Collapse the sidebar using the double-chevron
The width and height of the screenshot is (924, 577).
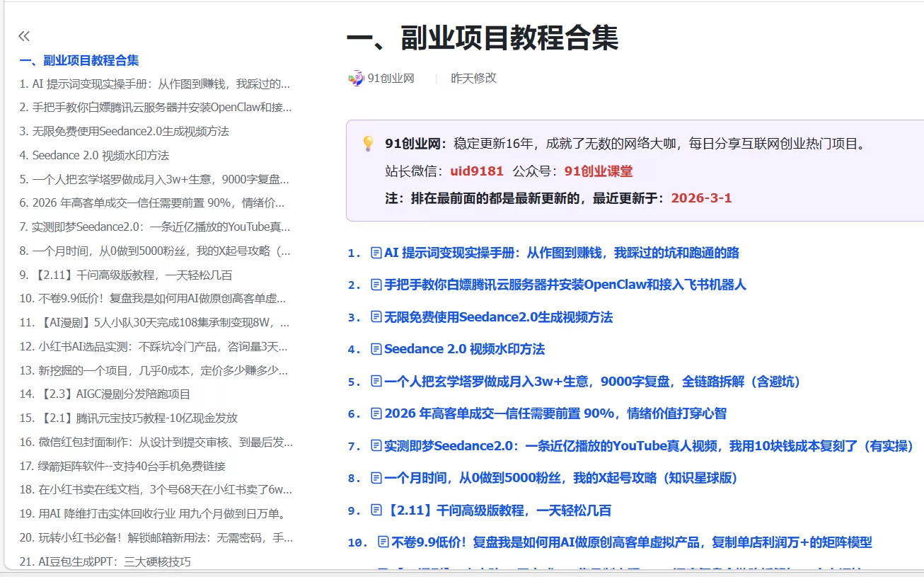coord(25,35)
